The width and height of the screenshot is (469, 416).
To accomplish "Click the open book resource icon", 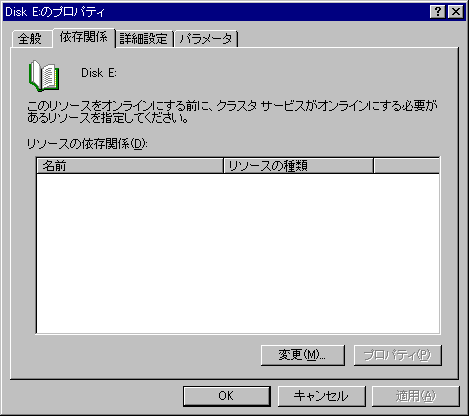I will (x=44, y=76).
